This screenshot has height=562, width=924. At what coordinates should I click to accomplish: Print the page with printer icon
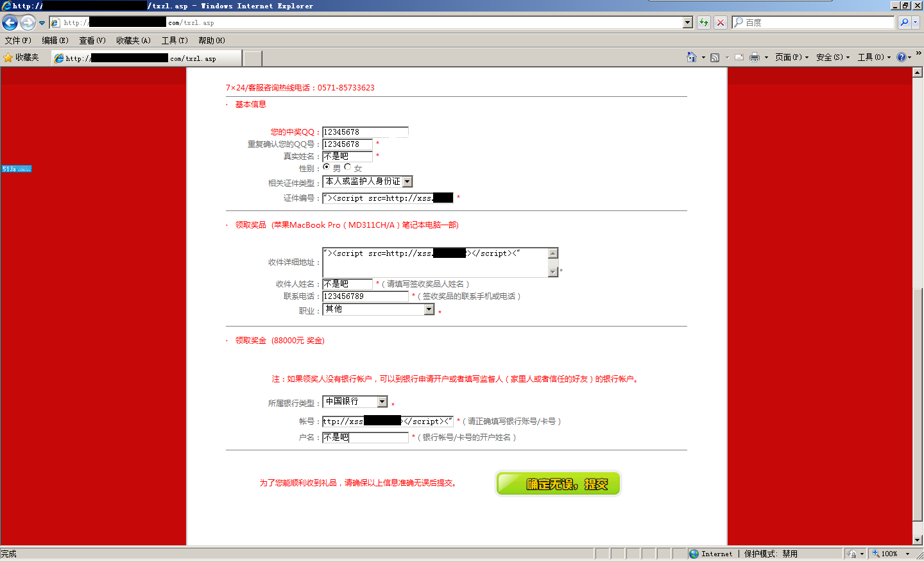click(x=755, y=57)
